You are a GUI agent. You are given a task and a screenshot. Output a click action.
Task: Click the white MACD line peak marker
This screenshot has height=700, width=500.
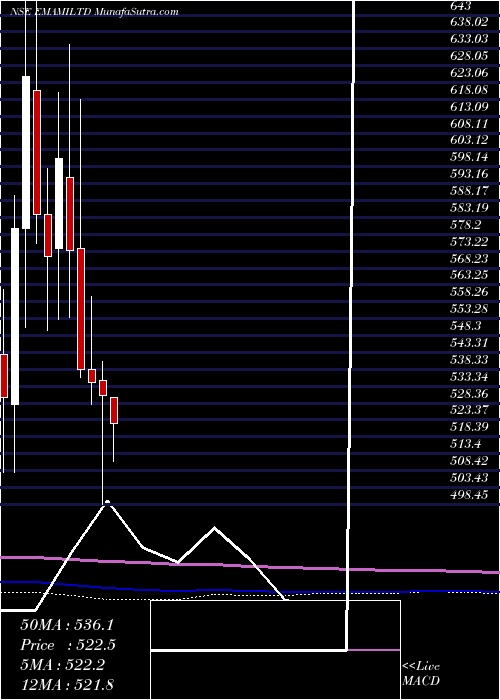107,503
